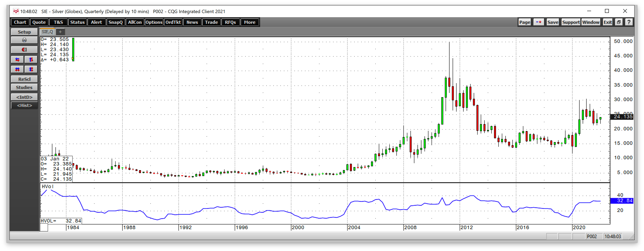Screen dimensions: 644x251
Task: Open the Quote window button
Action: point(39,22)
